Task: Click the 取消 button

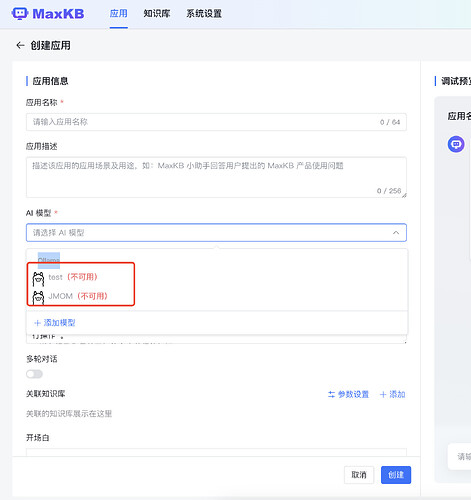Action: coord(359,475)
